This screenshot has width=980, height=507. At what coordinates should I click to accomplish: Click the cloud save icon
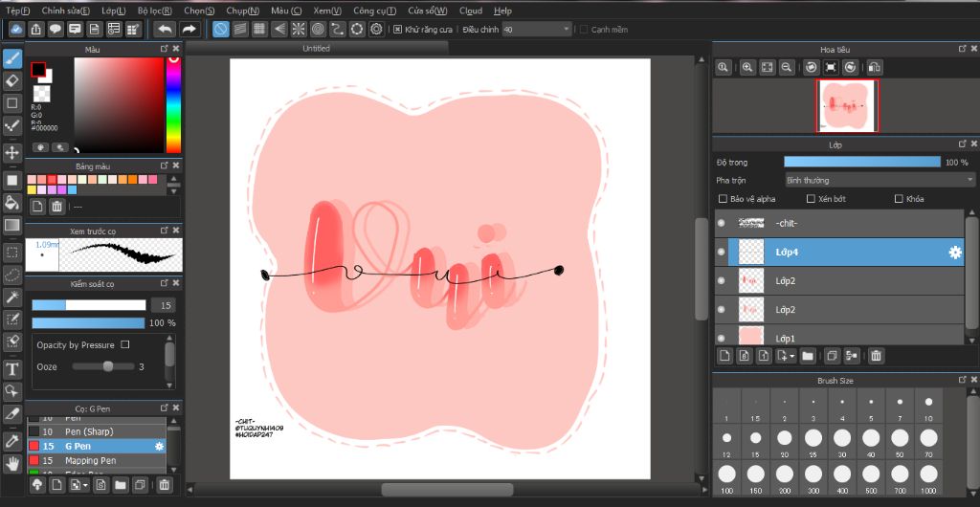point(17,30)
